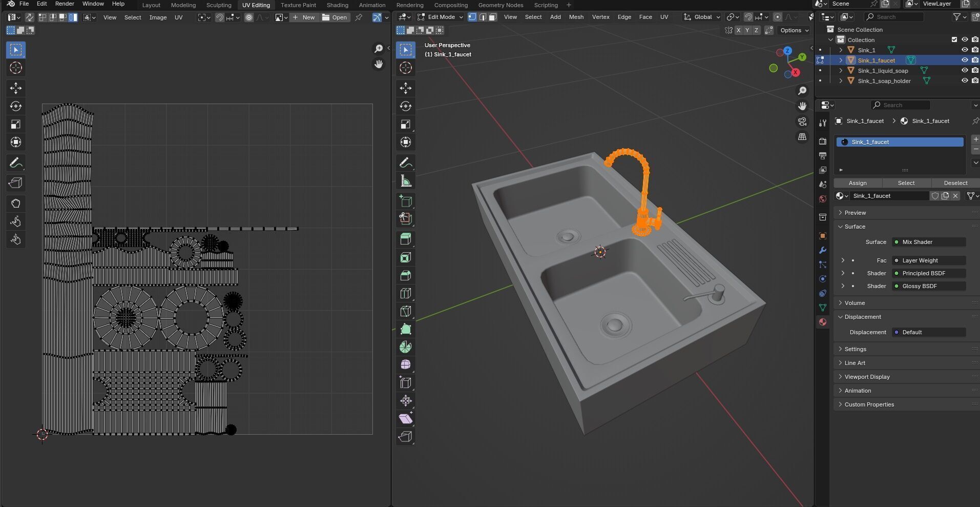Choose the Annotate tool in UV editor

[x=16, y=163]
